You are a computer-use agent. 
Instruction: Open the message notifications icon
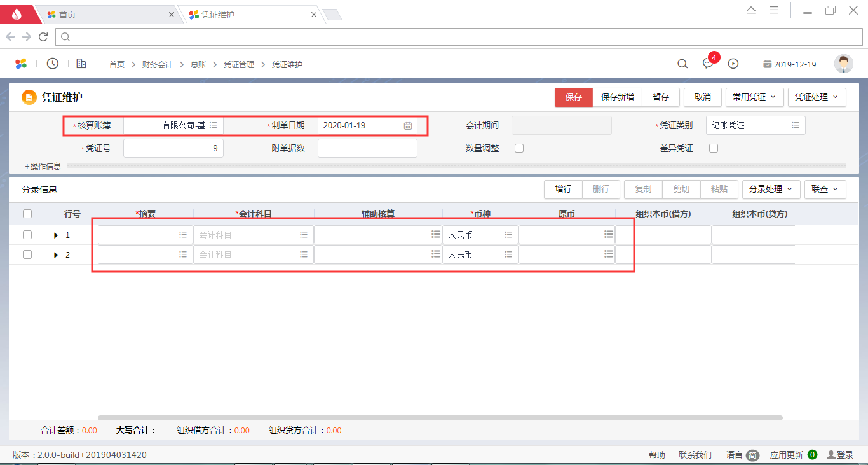708,64
